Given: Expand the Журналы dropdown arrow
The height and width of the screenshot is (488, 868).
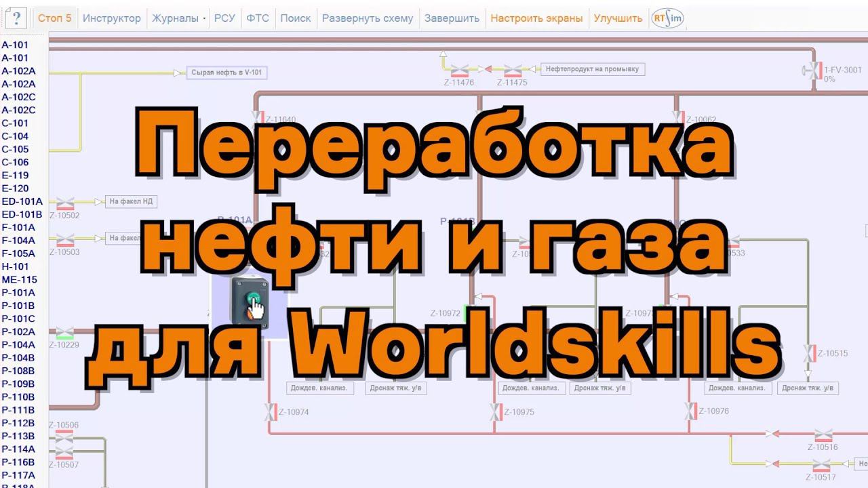Looking at the screenshot, I should 204,19.
